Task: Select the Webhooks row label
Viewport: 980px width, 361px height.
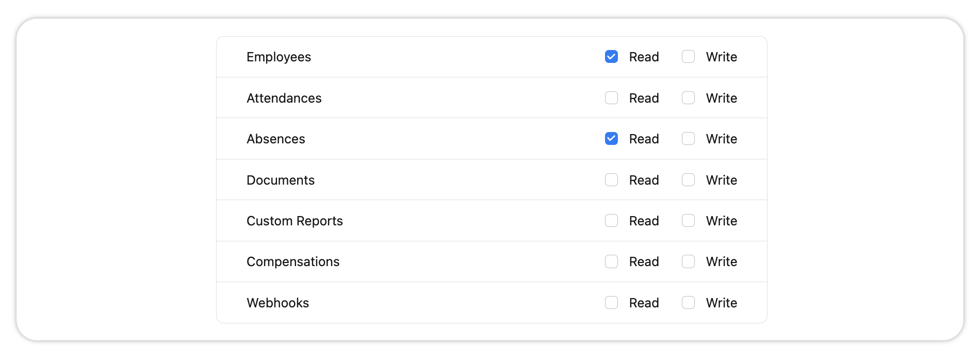Action: tap(277, 303)
